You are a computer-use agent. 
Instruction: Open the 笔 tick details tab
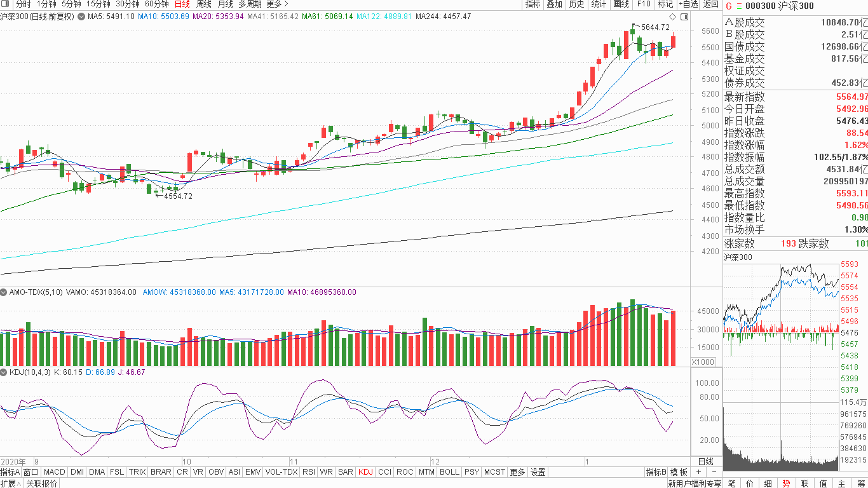731,484
